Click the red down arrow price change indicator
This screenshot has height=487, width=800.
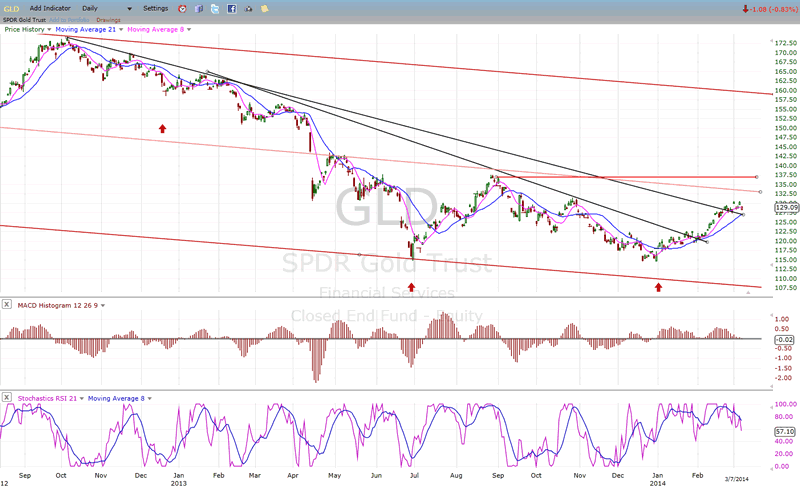pyautogui.click(x=745, y=8)
